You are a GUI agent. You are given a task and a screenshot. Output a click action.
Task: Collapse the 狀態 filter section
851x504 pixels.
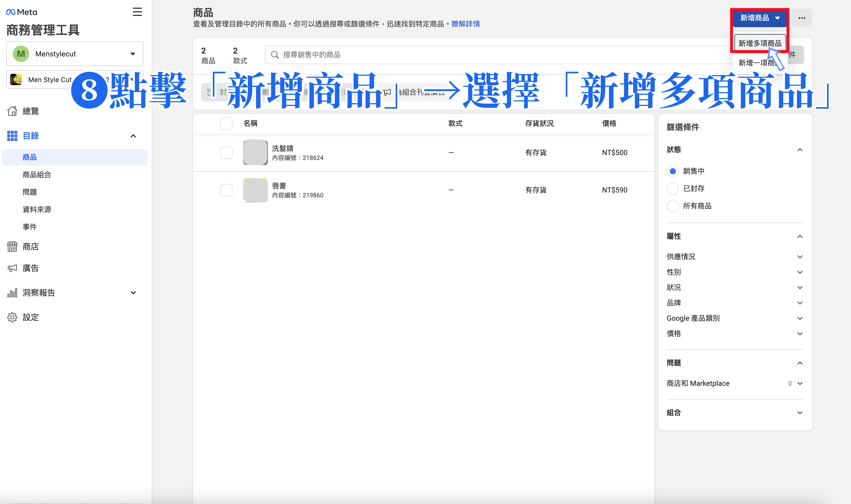[x=800, y=150]
